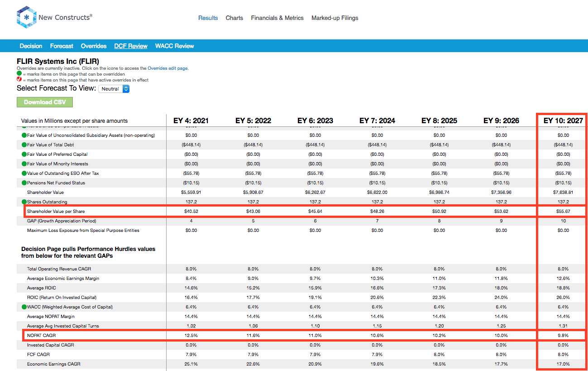Click green override dot for Fair Value of Minority Interests
Viewport: 588px width, 371px height.
pos(24,164)
